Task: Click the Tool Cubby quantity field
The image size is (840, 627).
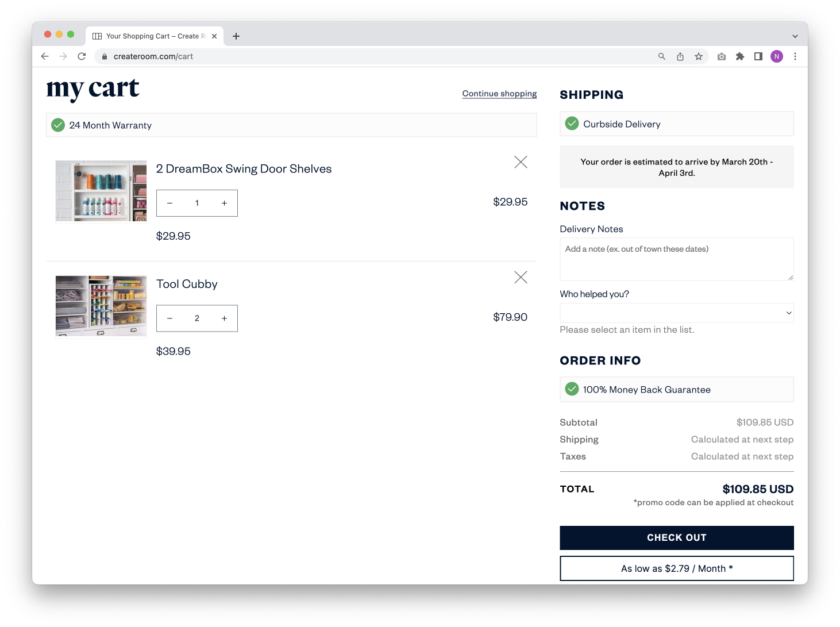Action: point(197,318)
